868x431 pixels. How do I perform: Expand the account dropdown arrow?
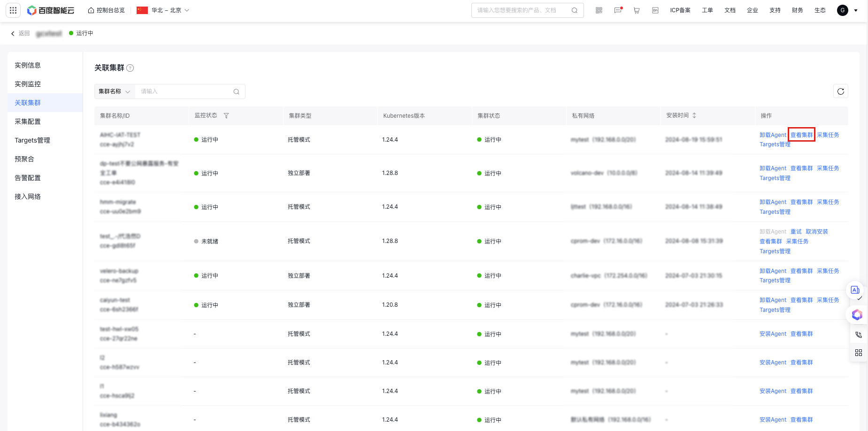(x=856, y=10)
